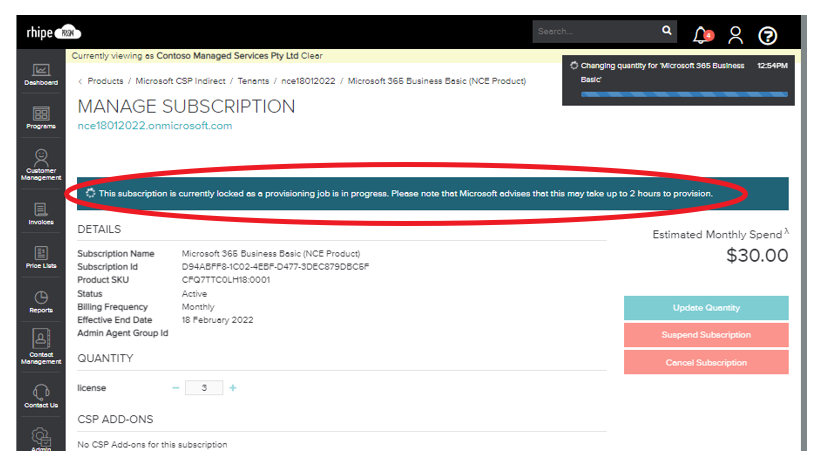Open Contact Management sidebar item
This screenshot has width=830, height=458.
[41, 346]
